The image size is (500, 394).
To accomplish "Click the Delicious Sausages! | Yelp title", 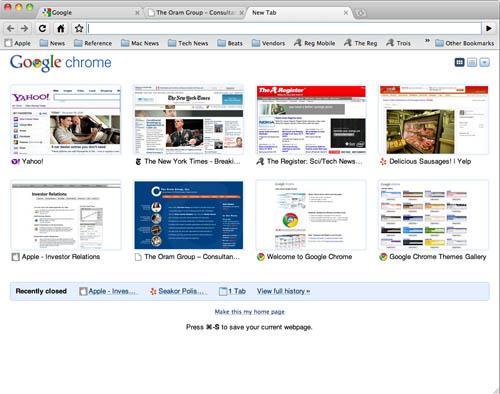I will tap(430, 162).
